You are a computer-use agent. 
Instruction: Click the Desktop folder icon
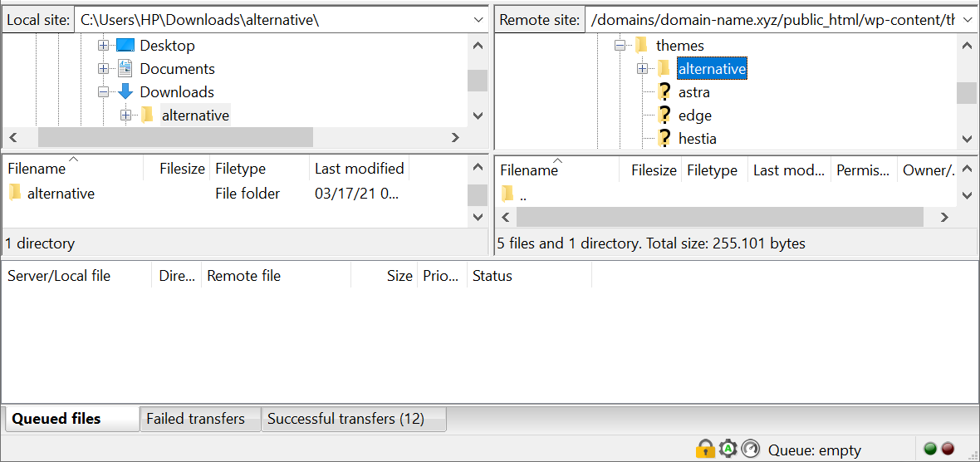[125, 46]
